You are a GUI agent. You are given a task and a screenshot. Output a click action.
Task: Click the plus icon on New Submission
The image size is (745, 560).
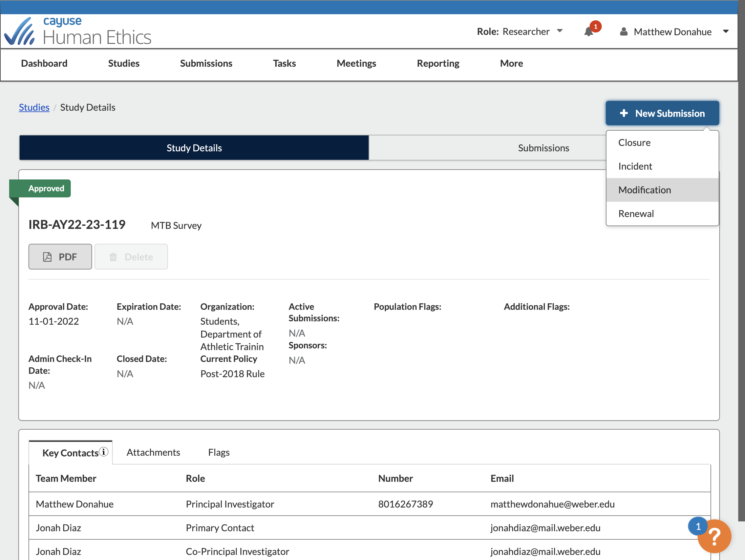pyautogui.click(x=624, y=113)
